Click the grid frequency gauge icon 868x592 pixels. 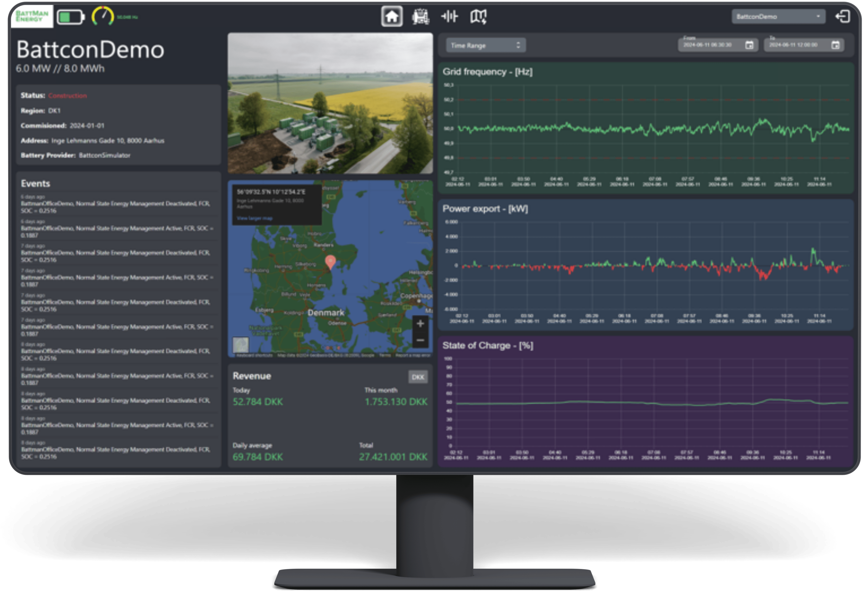(103, 16)
